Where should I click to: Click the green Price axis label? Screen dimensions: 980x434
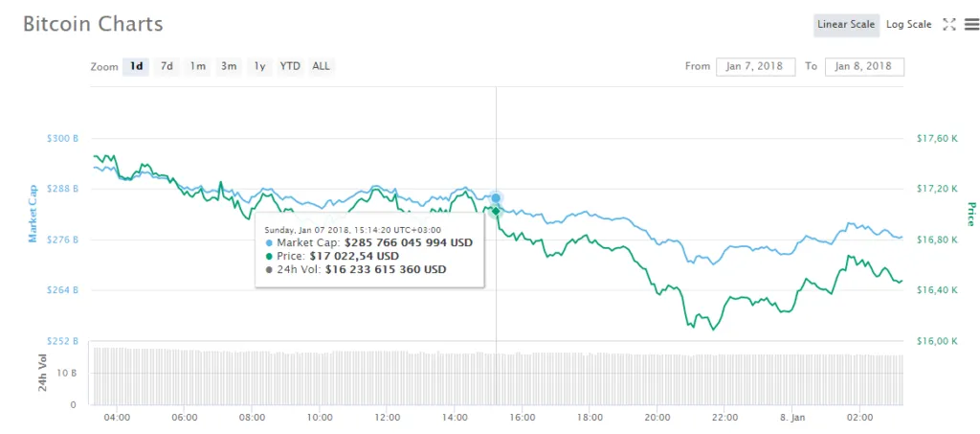click(x=972, y=214)
